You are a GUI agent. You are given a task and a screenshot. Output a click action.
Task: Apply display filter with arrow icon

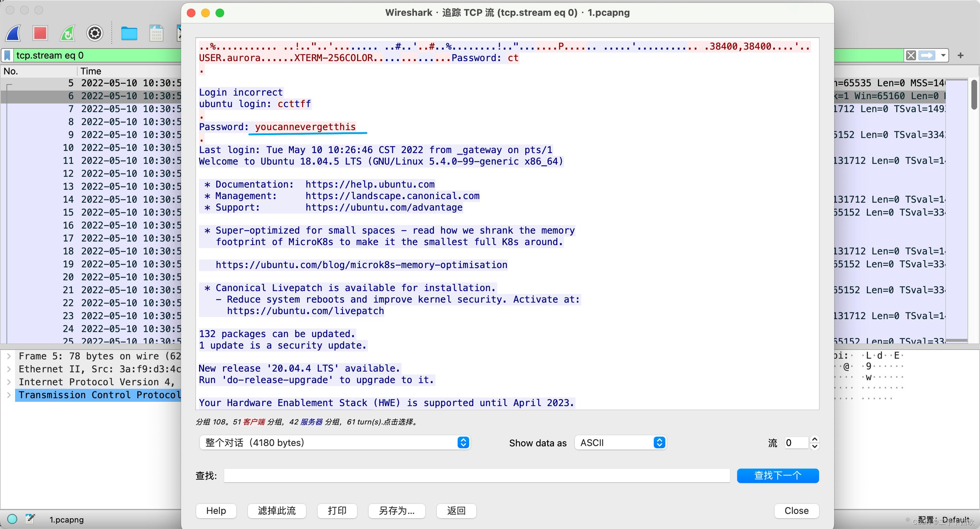(x=926, y=56)
